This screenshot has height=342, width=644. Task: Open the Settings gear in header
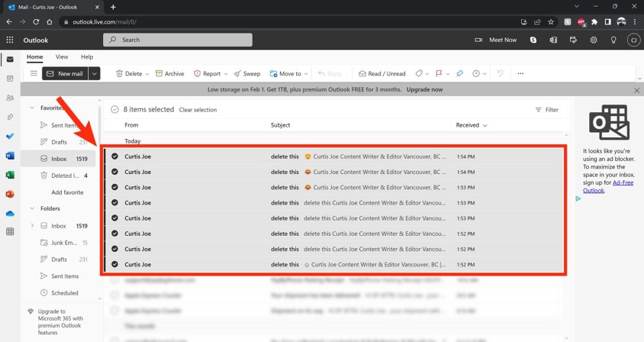tap(594, 40)
